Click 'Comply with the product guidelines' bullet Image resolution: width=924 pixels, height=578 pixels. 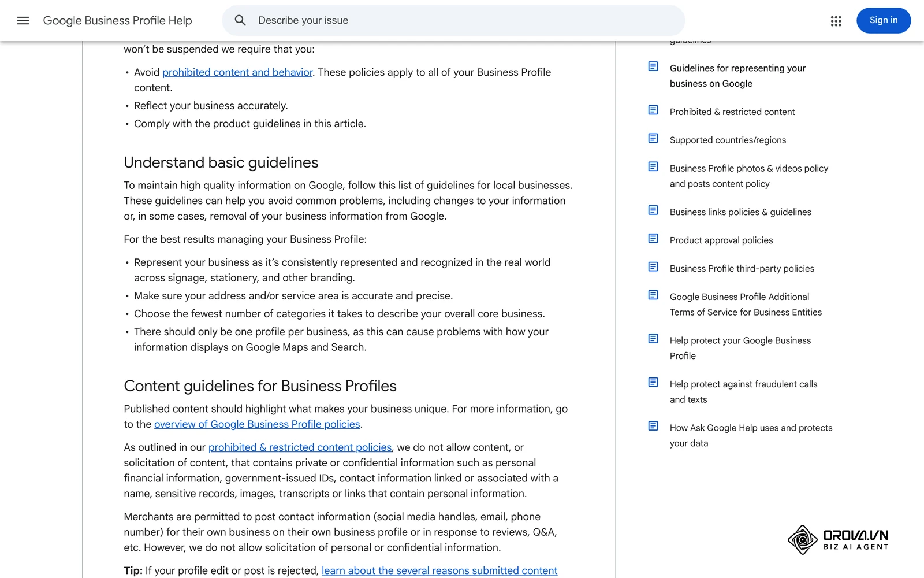[250, 124]
